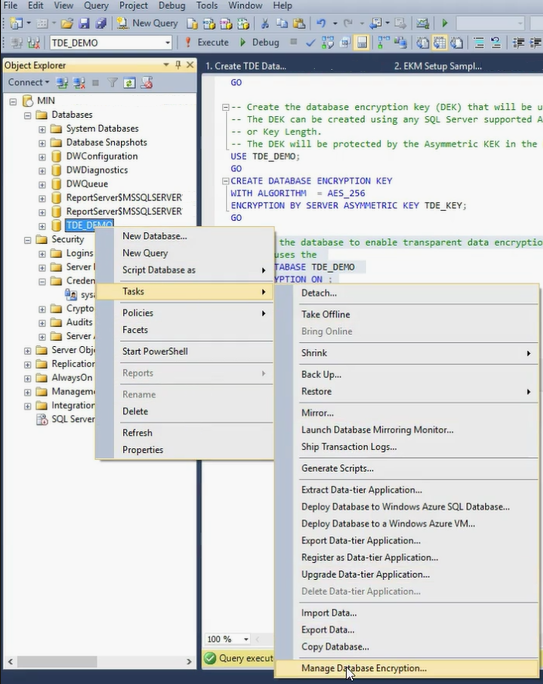Select Copy Database in the Tasks submenu
The height and width of the screenshot is (684, 543).
pyautogui.click(x=407, y=647)
